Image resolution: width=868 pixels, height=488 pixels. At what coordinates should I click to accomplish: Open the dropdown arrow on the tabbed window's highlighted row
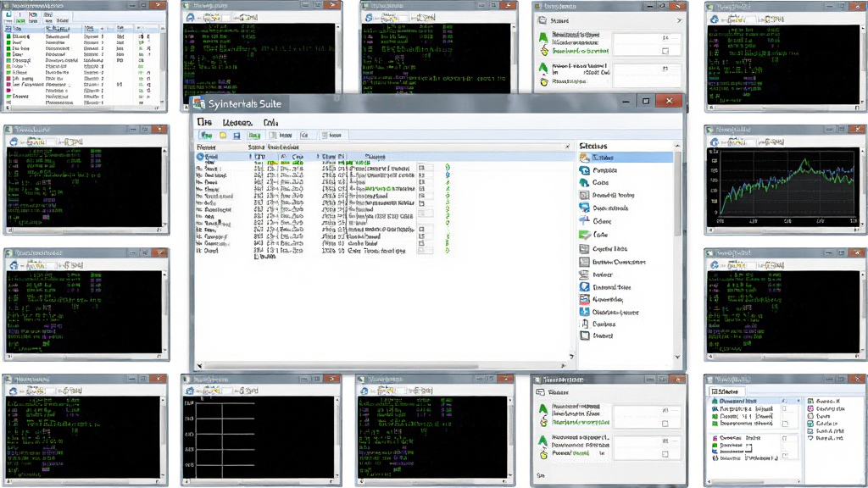[x=798, y=401]
